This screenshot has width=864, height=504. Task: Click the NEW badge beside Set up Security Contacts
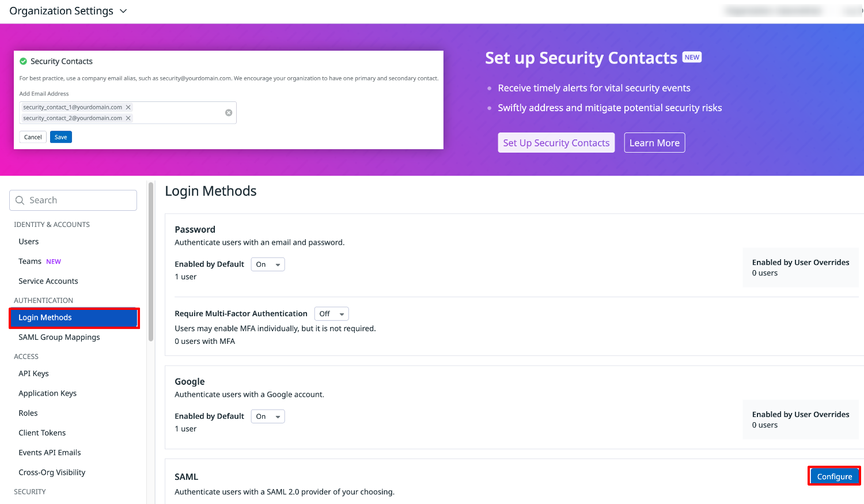tap(692, 57)
